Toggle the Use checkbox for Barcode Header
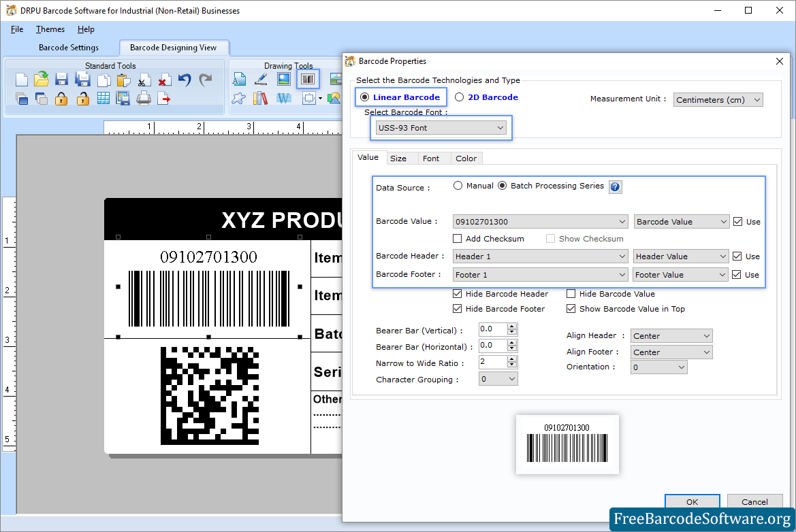The image size is (796, 532). point(737,256)
